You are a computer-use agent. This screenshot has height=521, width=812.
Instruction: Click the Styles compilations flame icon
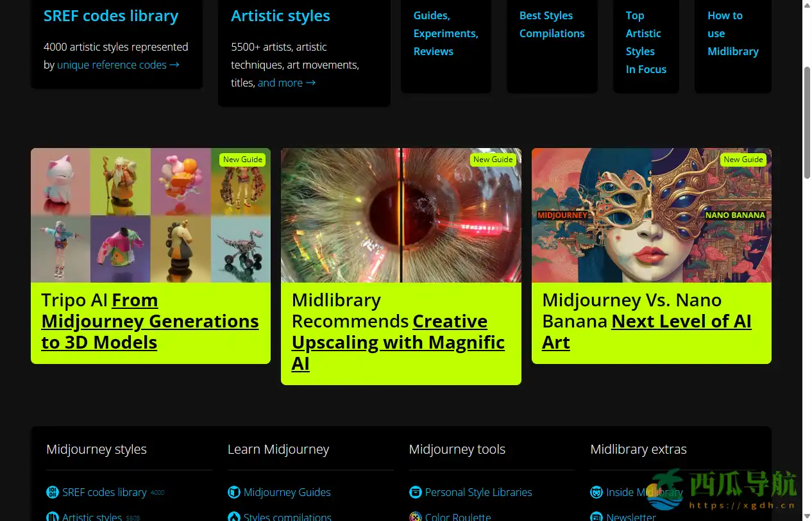(234, 517)
